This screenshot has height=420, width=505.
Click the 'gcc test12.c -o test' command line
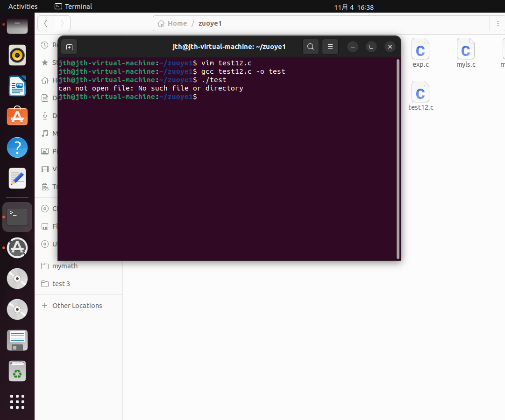point(243,71)
